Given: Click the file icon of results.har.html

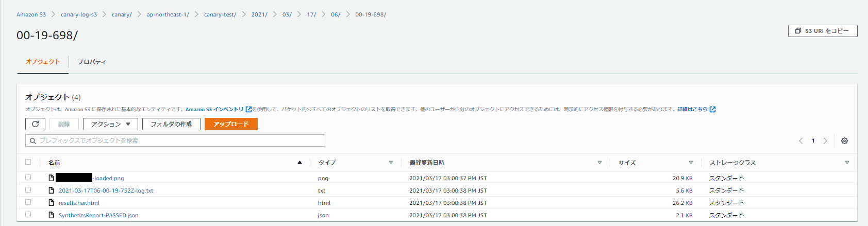Looking at the screenshot, I should [51, 203].
